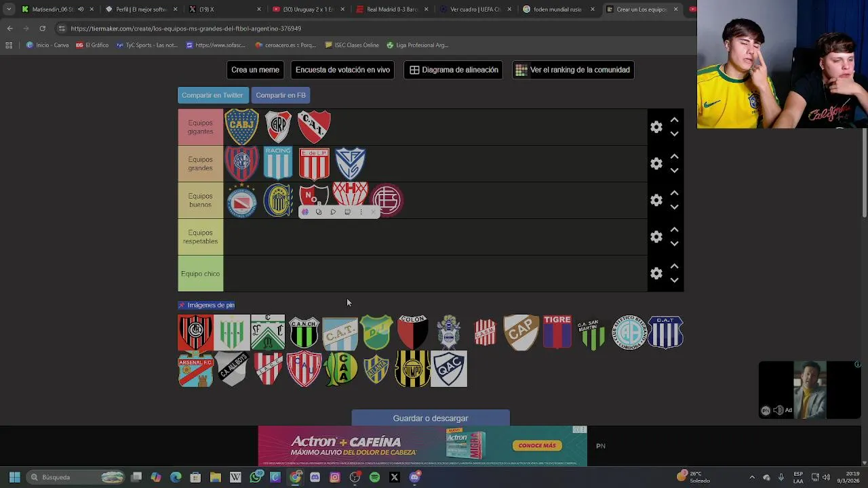Image resolution: width=868 pixels, height=488 pixels.
Task: Select the Atlanta blue-yellow crest
Action: pyautogui.click(x=376, y=369)
